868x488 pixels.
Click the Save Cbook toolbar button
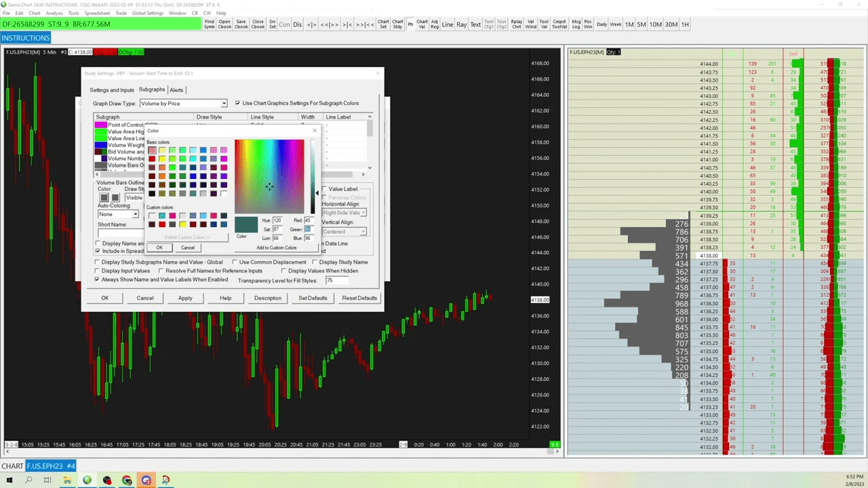click(241, 24)
